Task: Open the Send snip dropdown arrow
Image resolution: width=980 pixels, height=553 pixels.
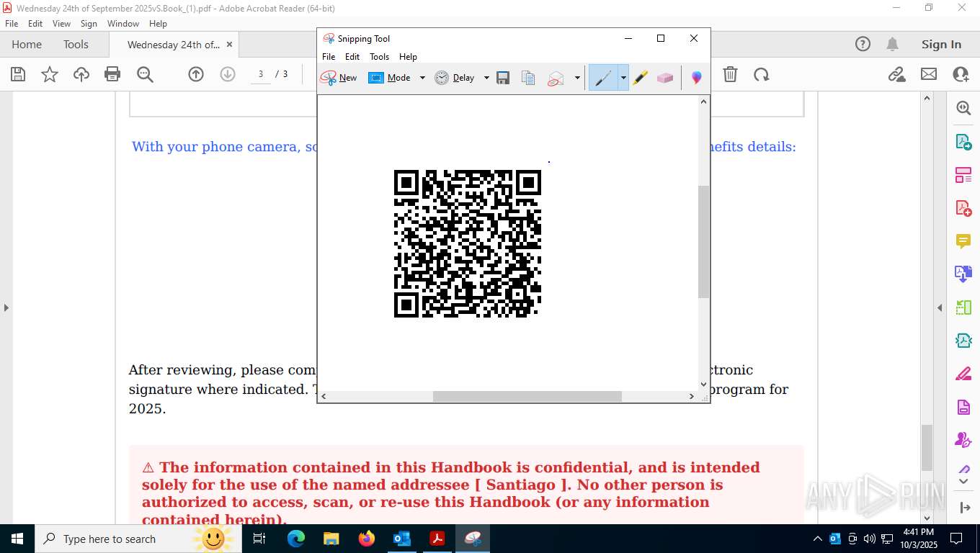Action: (x=577, y=78)
